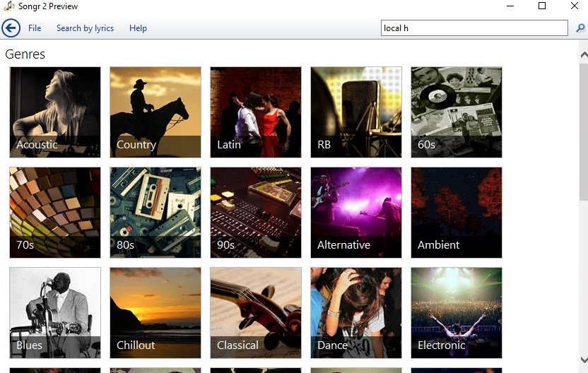
Task: Click the Songr app logo icon
Action: (x=9, y=6)
